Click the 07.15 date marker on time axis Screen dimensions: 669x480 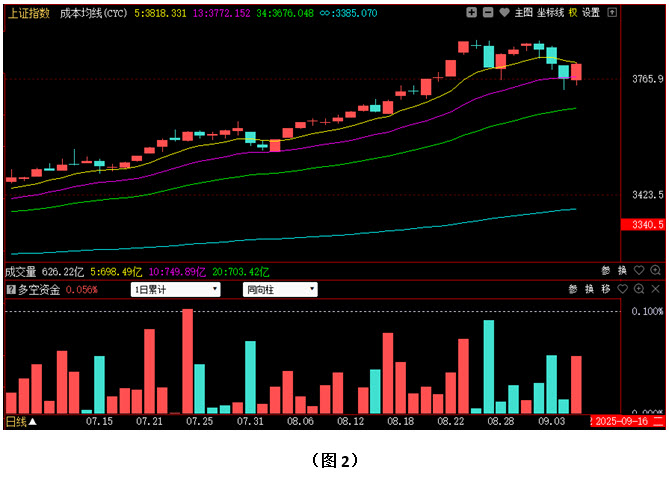99,422
